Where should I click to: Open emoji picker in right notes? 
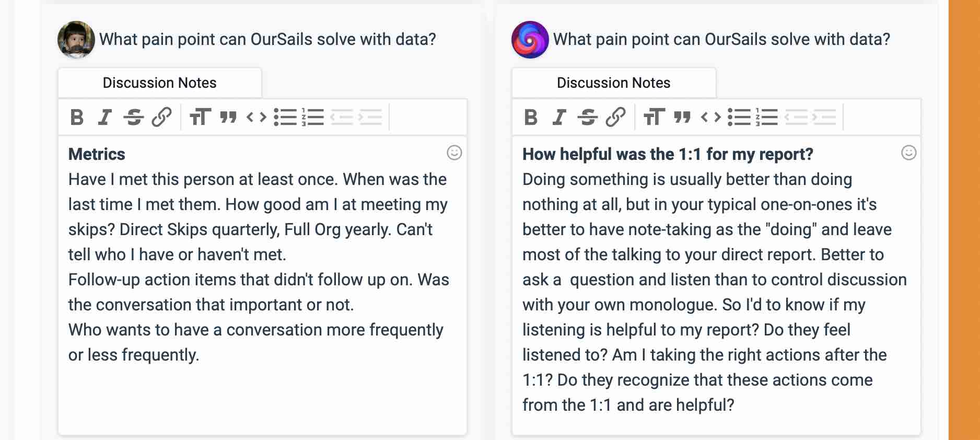[x=909, y=153]
